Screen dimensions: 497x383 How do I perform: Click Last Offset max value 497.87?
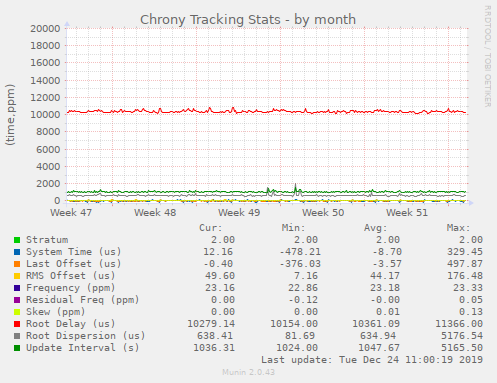coord(465,264)
